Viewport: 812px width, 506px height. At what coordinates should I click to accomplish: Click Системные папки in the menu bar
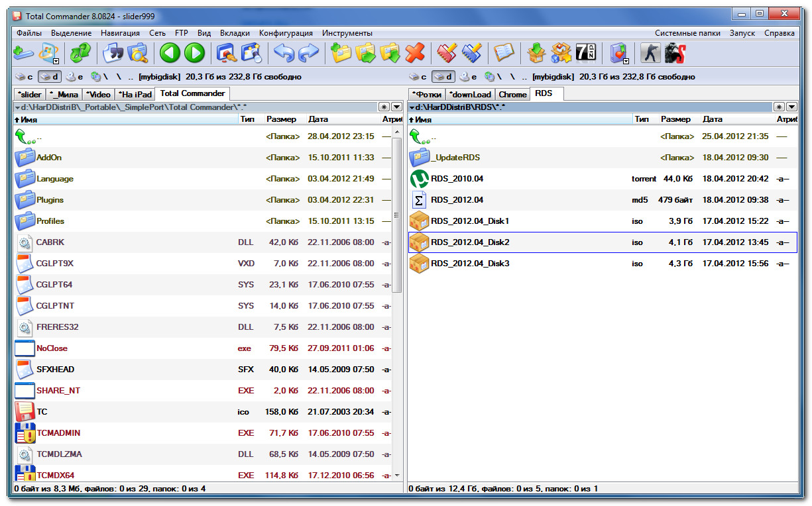[x=687, y=33]
